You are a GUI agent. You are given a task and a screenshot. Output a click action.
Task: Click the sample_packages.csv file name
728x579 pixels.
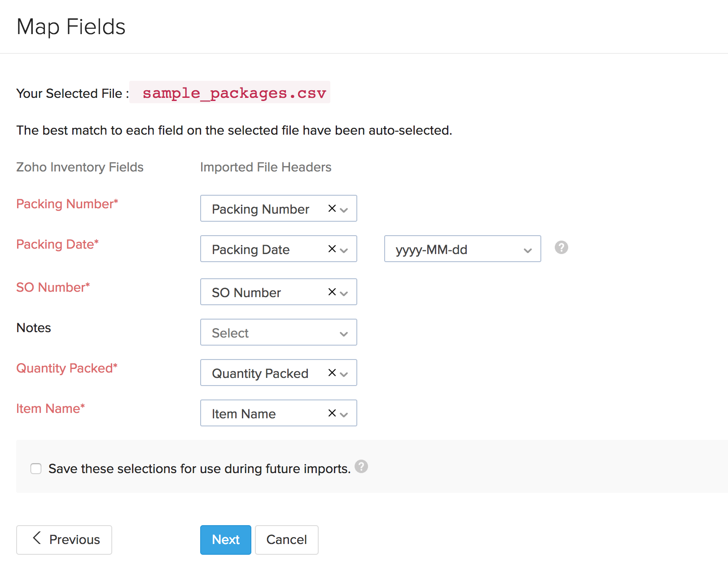click(x=234, y=93)
